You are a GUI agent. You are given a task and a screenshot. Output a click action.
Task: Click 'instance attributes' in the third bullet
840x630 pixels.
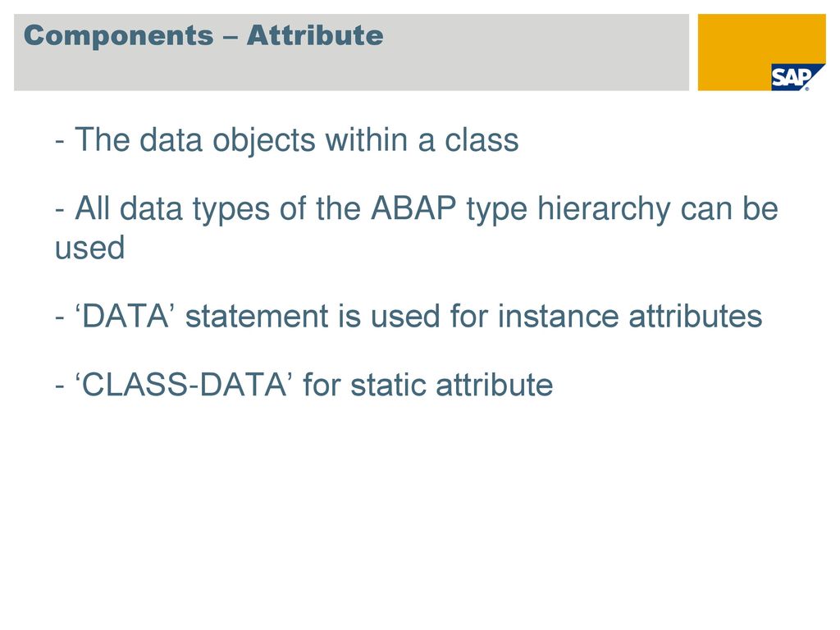[630, 316]
